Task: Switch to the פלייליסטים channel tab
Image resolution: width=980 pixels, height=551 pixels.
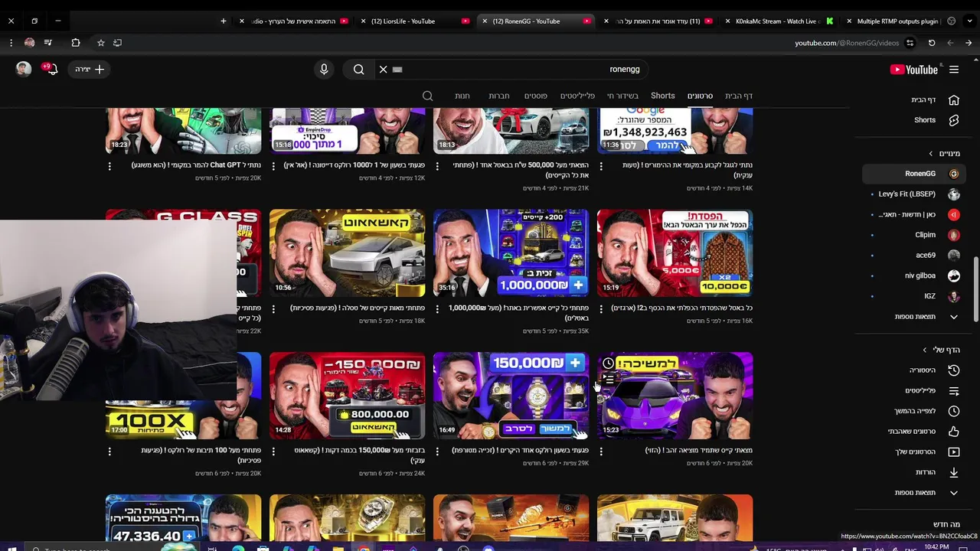Action: (x=577, y=96)
